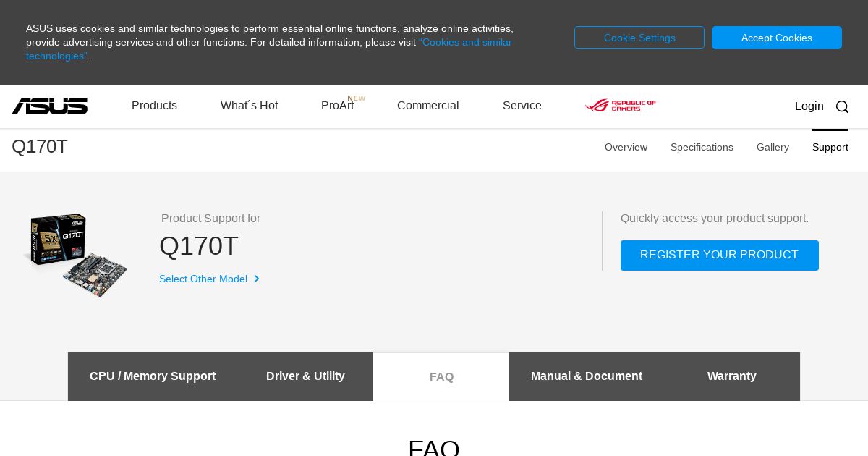
Task: Click Select Other Model link
Action: point(203,279)
